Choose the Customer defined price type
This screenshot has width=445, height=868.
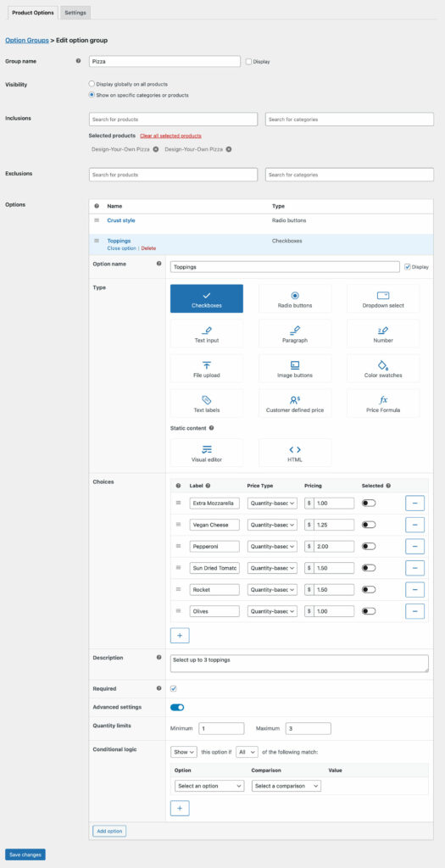(x=295, y=403)
